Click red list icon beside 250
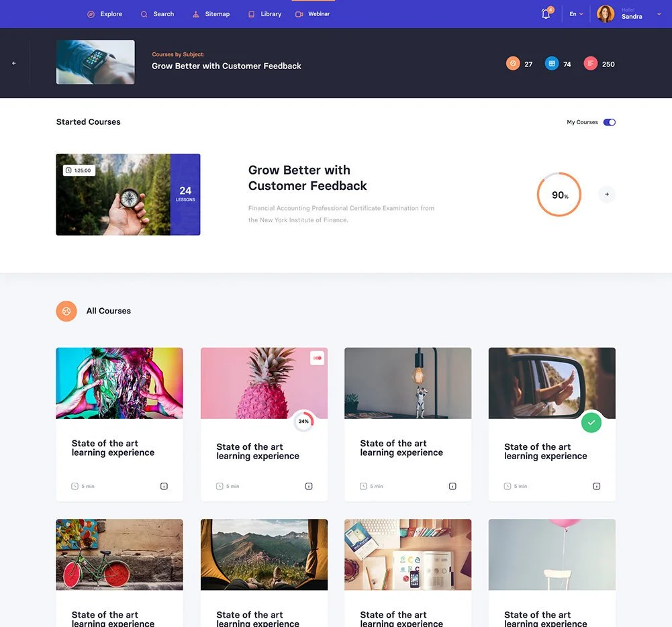The height and width of the screenshot is (627, 672). tap(591, 63)
